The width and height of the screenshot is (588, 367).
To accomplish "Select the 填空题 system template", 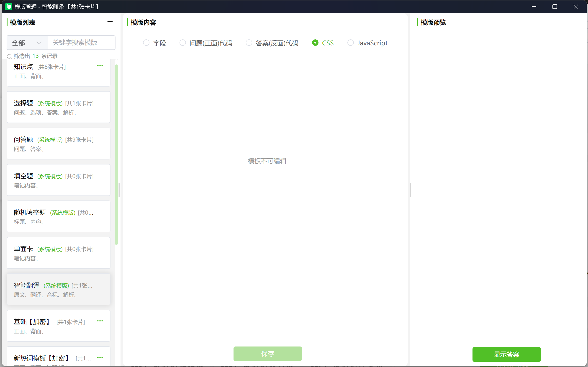I will tap(59, 180).
